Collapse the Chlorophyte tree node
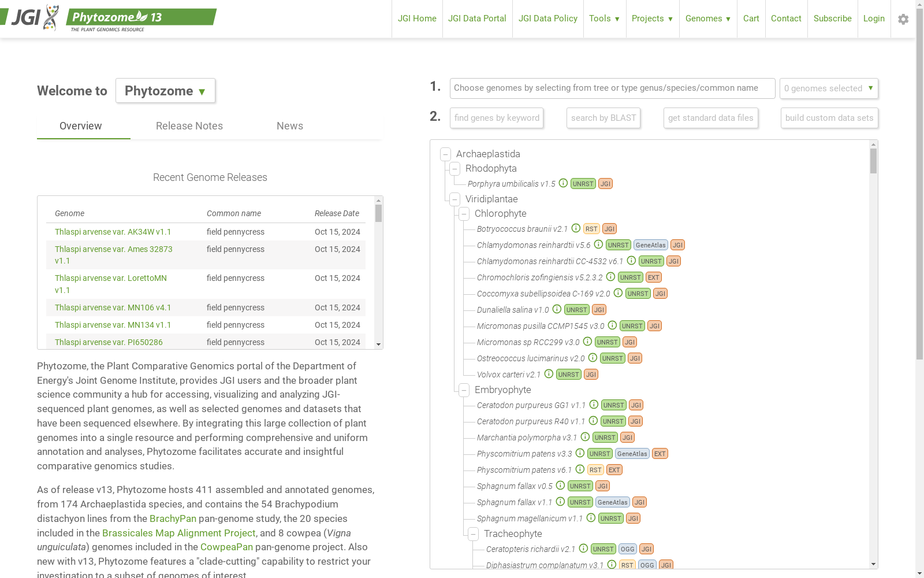 pos(464,214)
